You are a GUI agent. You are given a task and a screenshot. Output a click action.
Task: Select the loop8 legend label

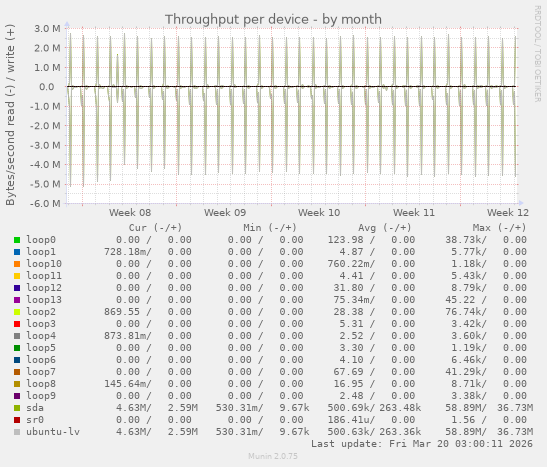pos(41,384)
